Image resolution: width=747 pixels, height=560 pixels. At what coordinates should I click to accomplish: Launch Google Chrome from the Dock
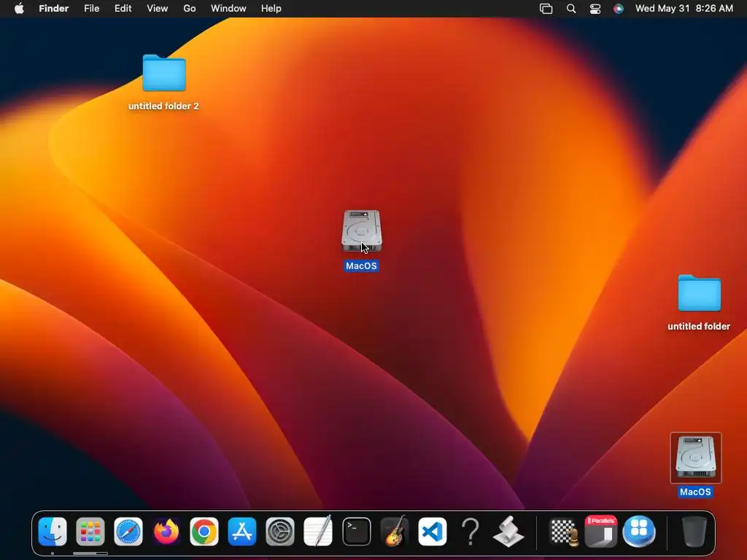[204, 531]
